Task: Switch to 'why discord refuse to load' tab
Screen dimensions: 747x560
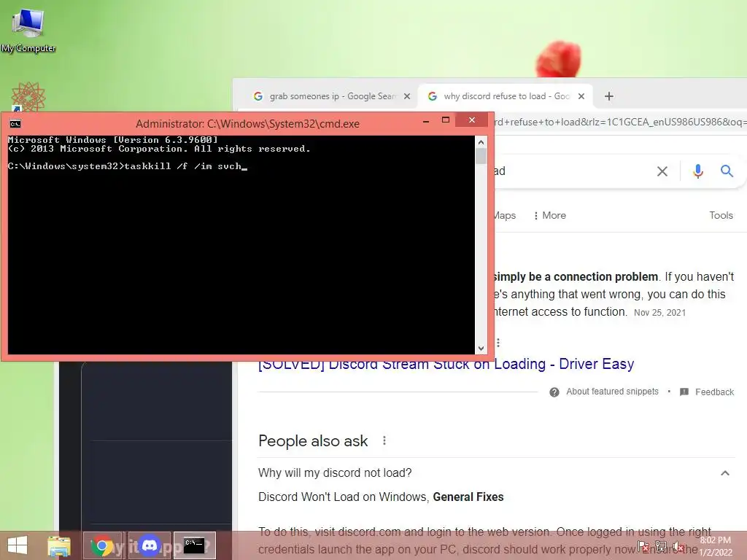Action: click(506, 96)
